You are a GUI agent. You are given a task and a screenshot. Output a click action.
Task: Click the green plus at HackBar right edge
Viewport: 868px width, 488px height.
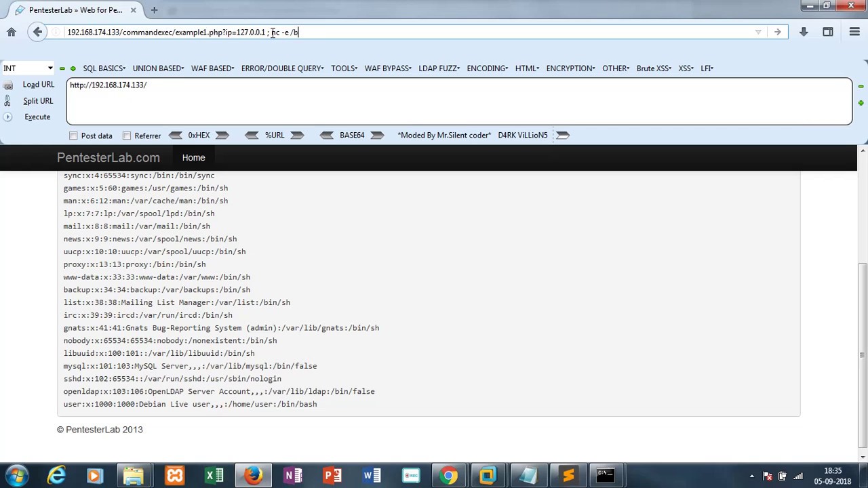click(861, 103)
